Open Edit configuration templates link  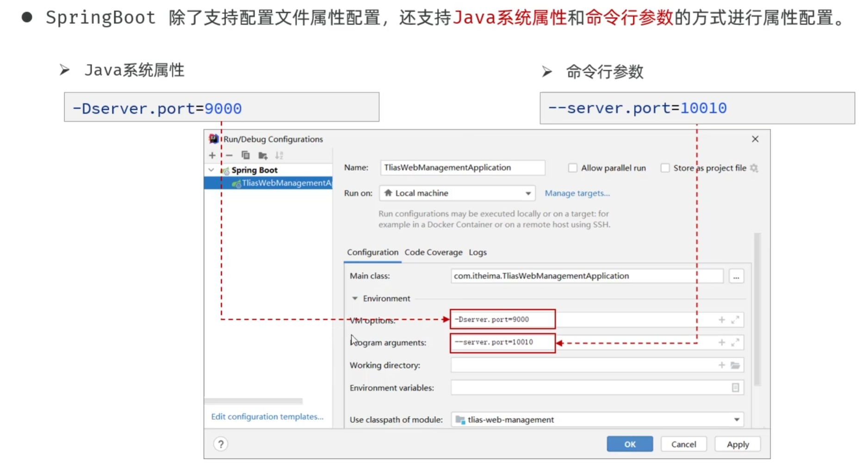267,417
